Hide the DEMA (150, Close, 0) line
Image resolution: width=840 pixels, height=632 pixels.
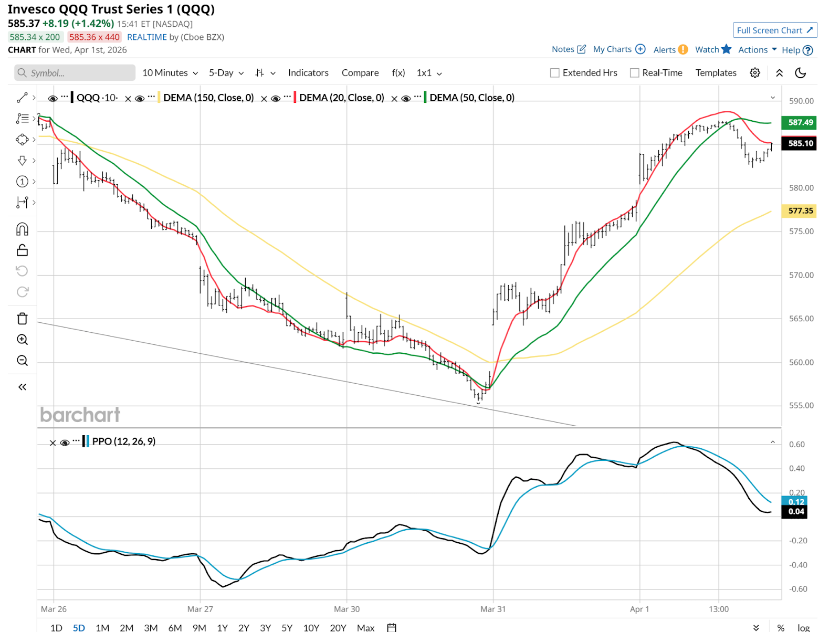click(140, 98)
